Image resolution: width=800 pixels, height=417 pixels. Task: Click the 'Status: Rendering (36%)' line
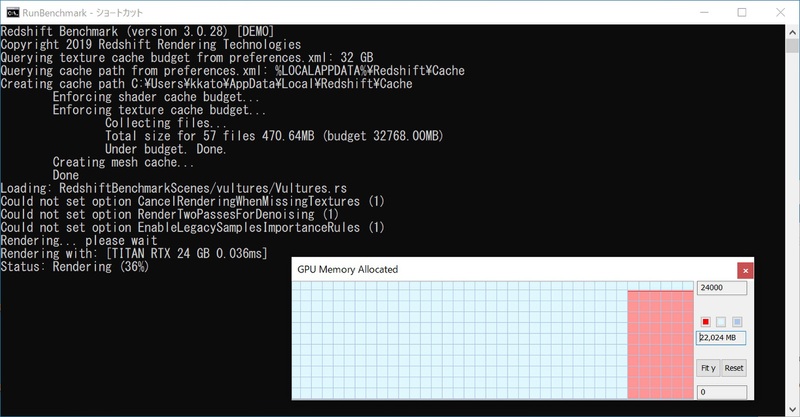coord(75,267)
